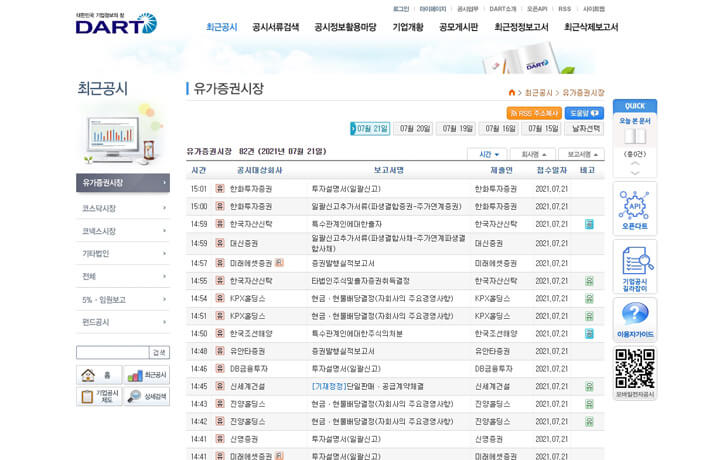Select the 07월 19일 date tab
The height and width of the screenshot is (460, 720).
pyautogui.click(x=457, y=129)
